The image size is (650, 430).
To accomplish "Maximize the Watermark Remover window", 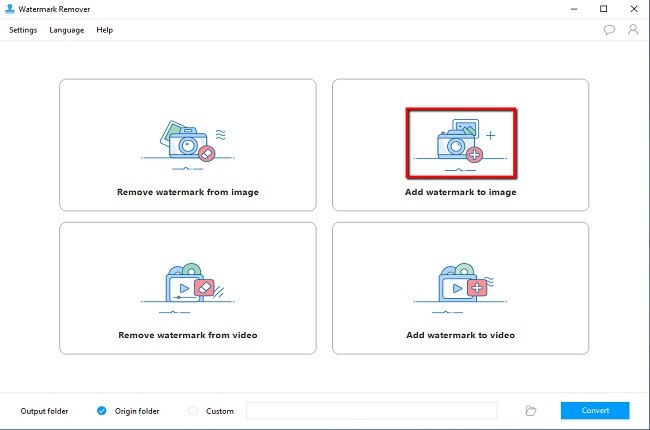I will click(x=603, y=9).
